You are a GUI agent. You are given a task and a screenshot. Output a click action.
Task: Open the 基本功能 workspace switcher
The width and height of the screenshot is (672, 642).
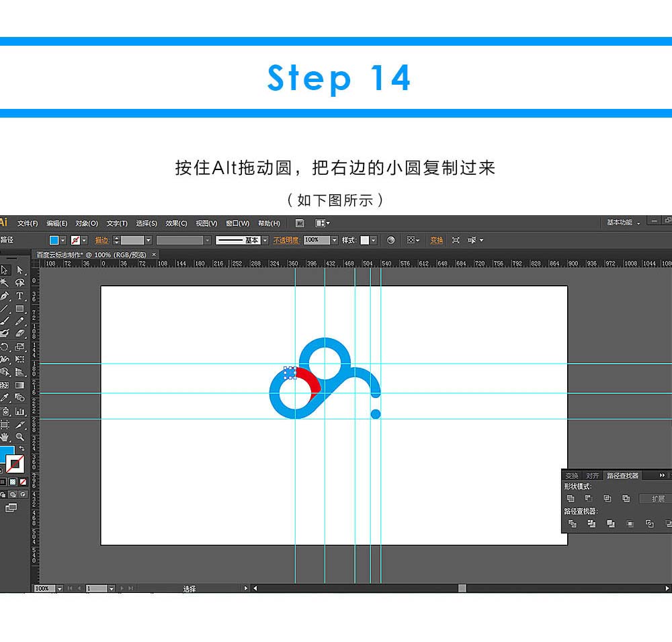(x=623, y=223)
